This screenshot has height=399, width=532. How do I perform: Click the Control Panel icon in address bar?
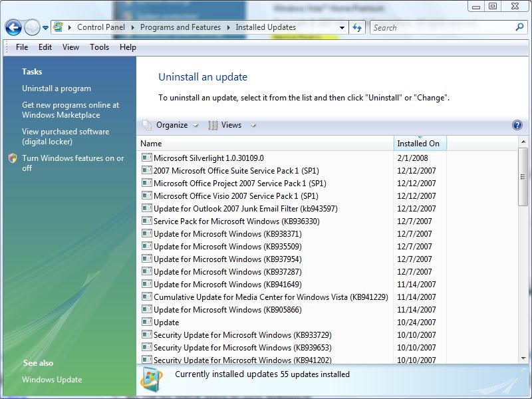pyautogui.click(x=59, y=27)
